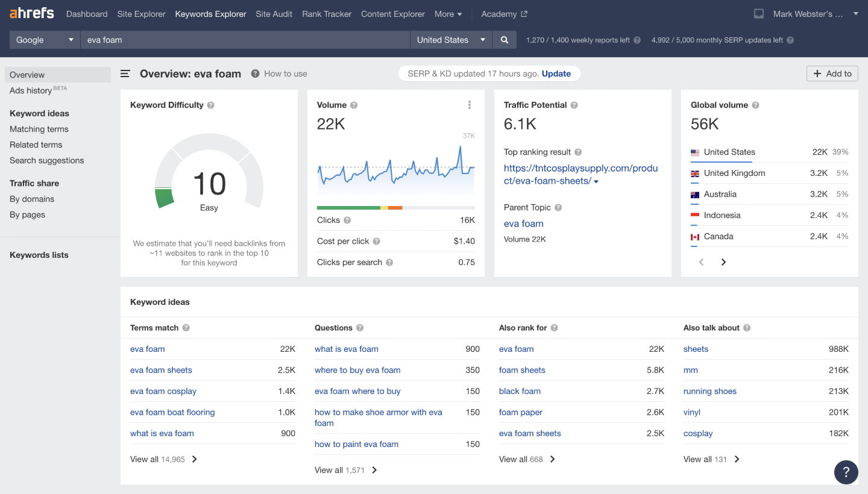View all 131 also talk about
868x494 pixels.
711,459
